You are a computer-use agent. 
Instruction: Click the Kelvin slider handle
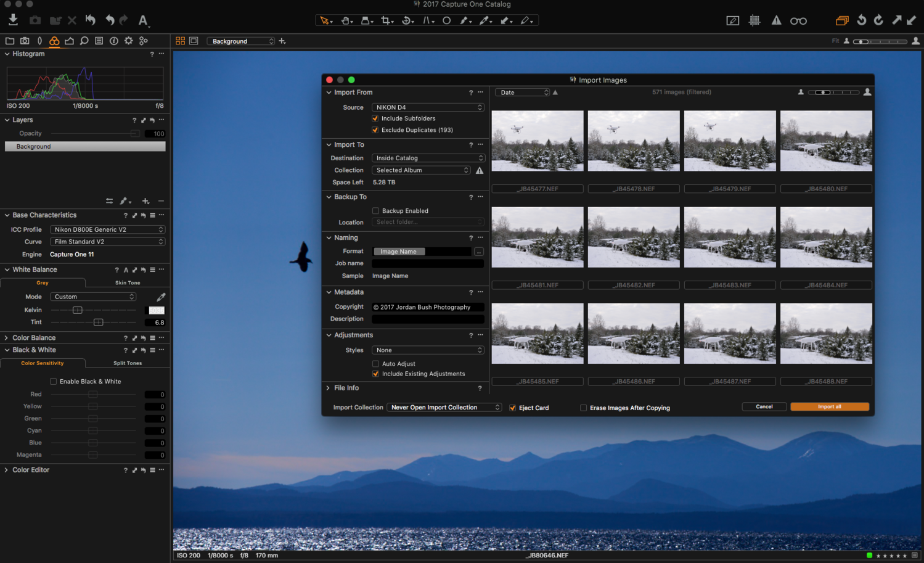pos(78,310)
